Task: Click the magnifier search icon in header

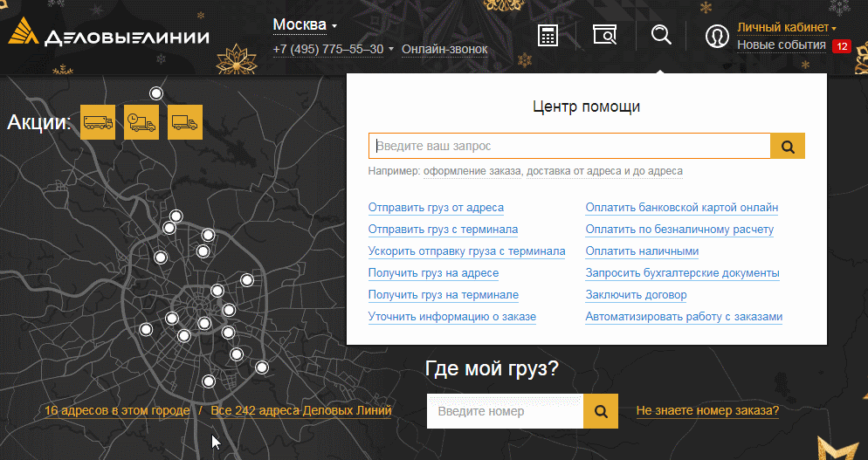Action: pos(661,35)
